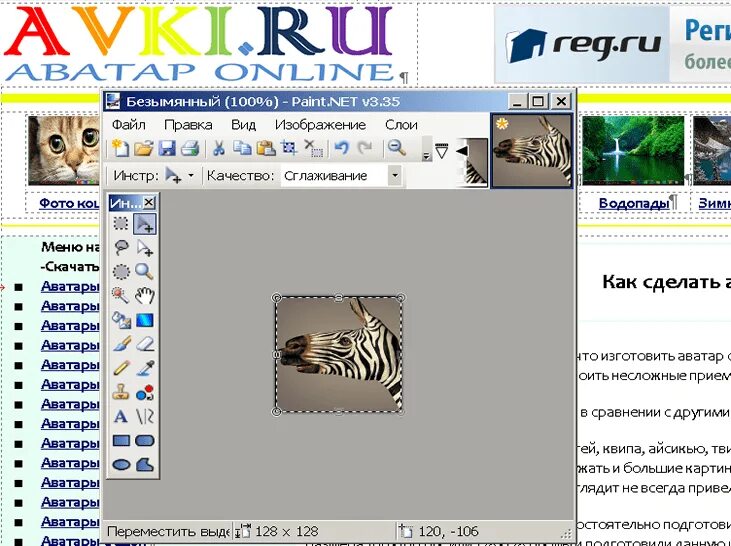This screenshot has height=546, width=731.
Task: Select the Line/Curve tool
Action: (x=145, y=416)
